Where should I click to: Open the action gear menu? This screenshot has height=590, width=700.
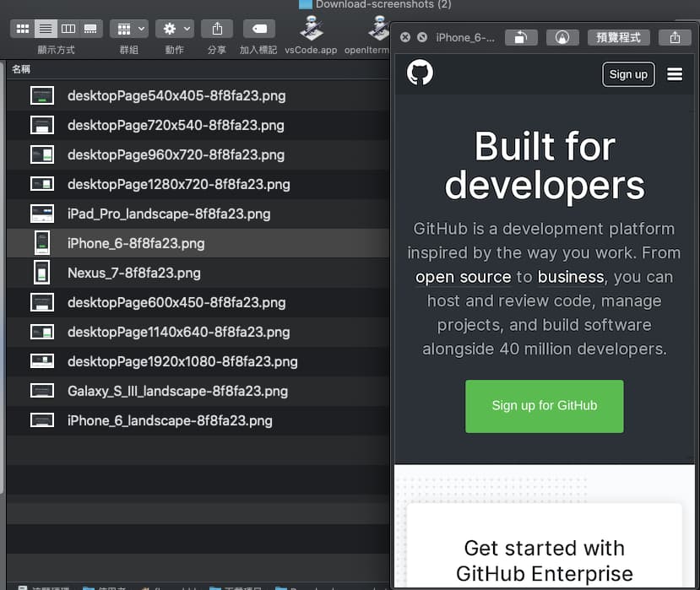pyautogui.click(x=175, y=29)
